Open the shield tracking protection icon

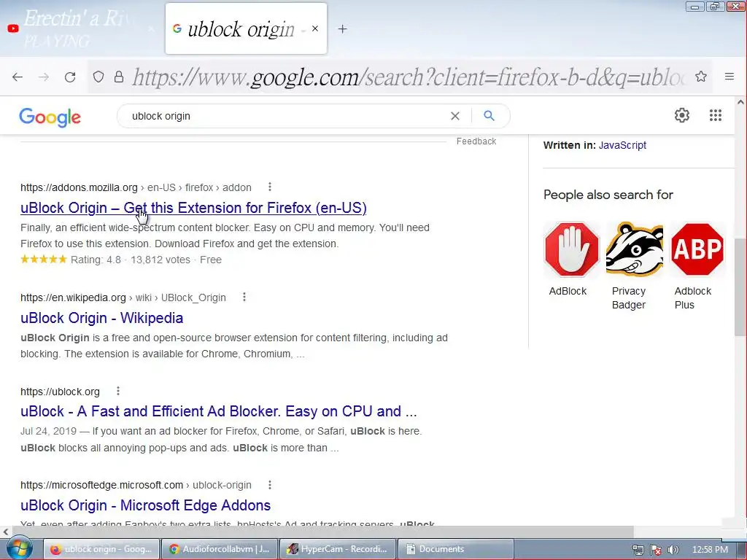coord(98,77)
